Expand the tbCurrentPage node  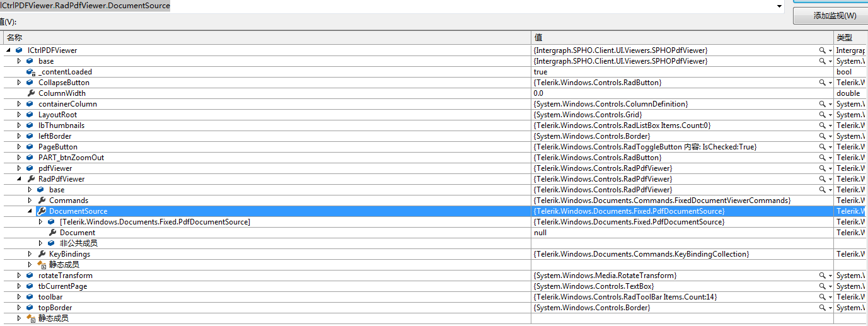point(19,286)
